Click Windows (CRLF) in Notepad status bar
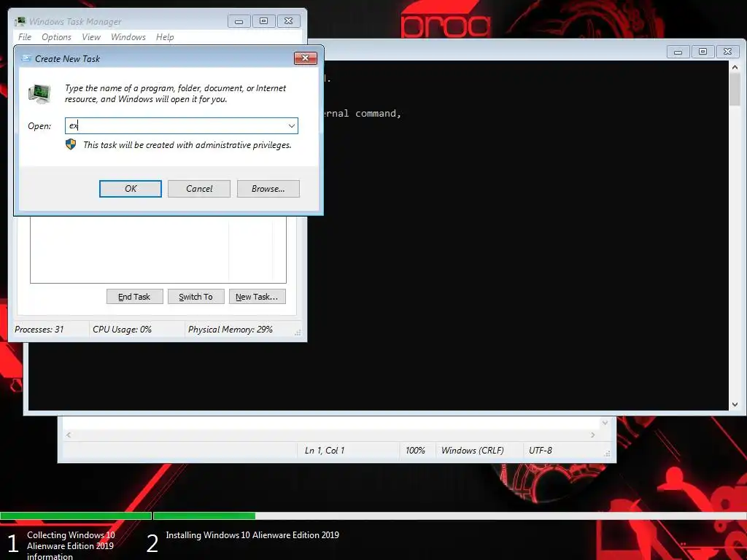This screenshot has height=560, width=747. pos(472,451)
